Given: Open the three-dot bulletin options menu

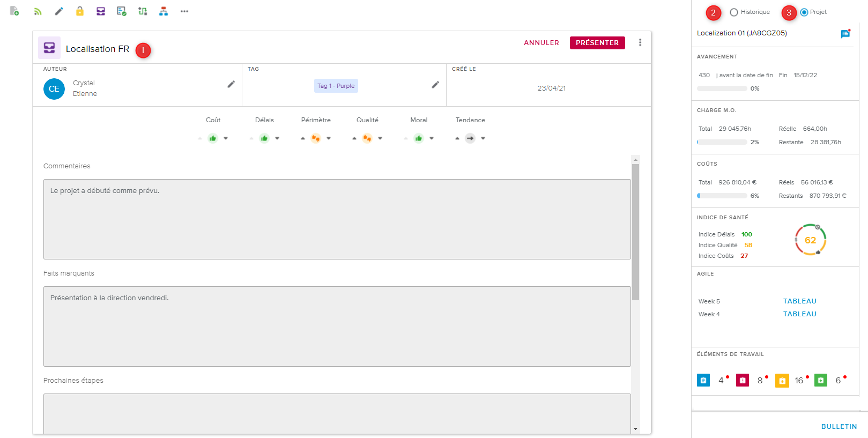Looking at the screenshot, I should tap(640, 43).
